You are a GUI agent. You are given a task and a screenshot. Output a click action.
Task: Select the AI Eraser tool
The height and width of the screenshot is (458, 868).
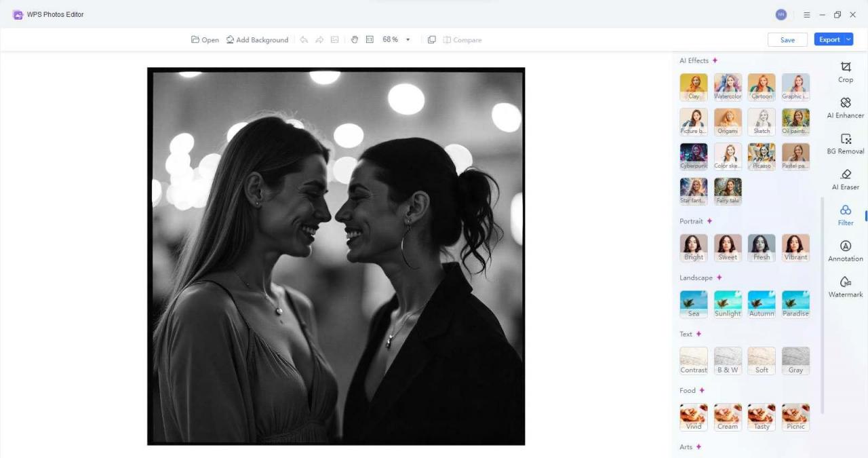click(846, 179)
